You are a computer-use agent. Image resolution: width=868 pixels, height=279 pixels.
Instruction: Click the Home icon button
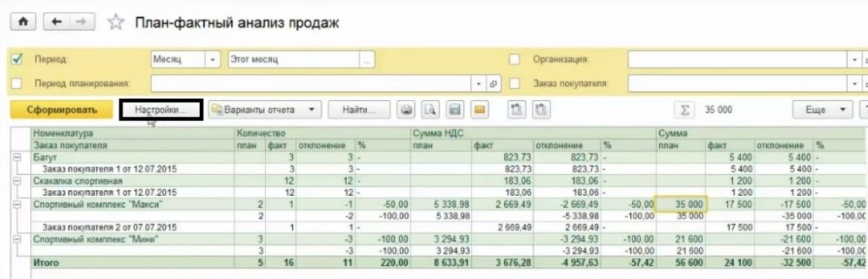(22, 22)
